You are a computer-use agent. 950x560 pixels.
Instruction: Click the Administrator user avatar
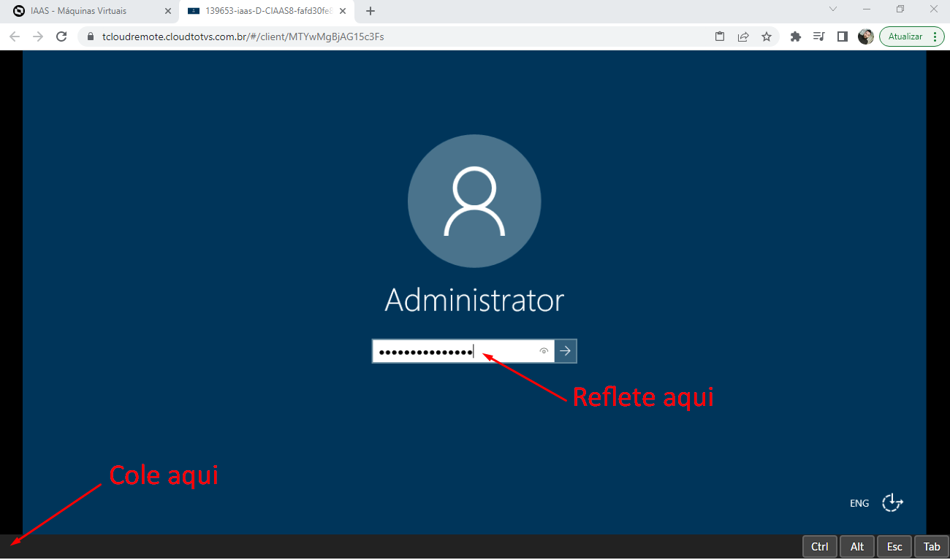click(x=474, y=201)
